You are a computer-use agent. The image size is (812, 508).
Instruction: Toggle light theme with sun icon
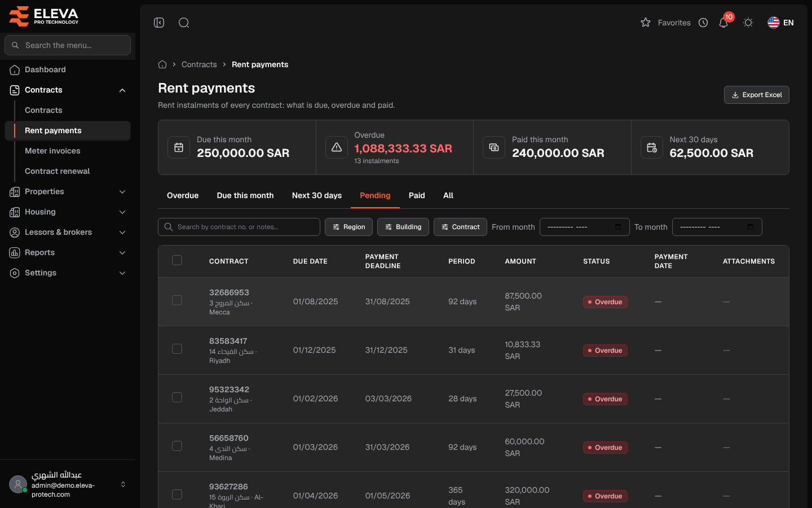tap(748, 23)
